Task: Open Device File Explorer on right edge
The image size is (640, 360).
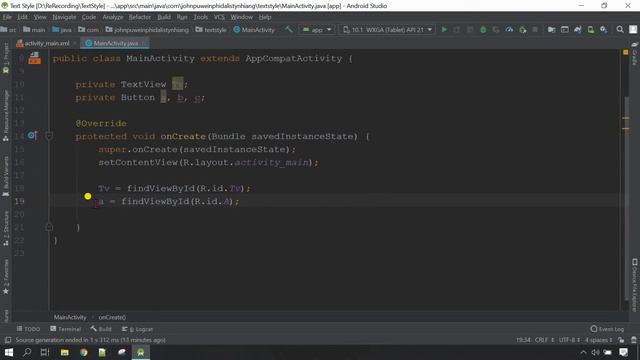Action: tap(634, 285)
